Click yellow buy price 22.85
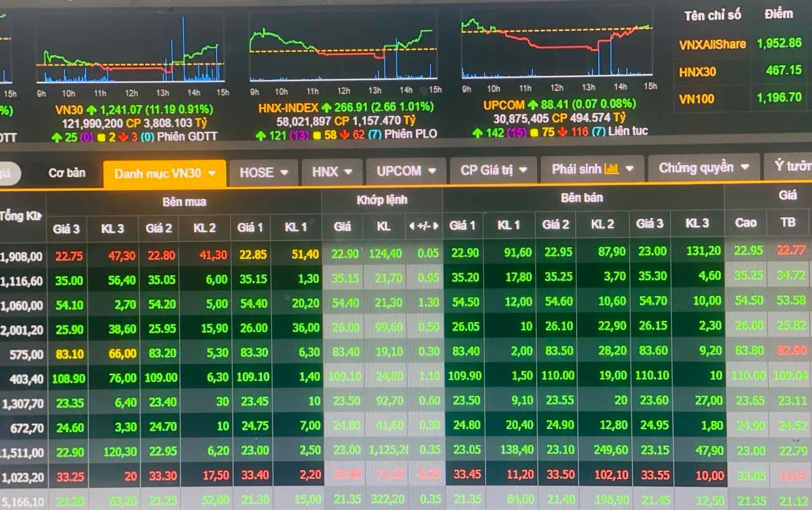This screenshot has width=812, height=510. 252,255
